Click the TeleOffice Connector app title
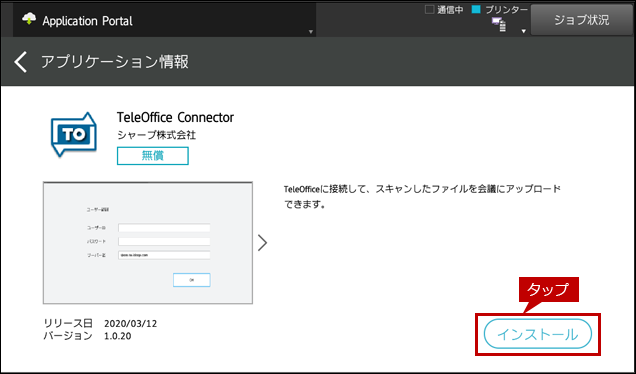The width and height of the screenshot is (636, 374). (175, 118)
